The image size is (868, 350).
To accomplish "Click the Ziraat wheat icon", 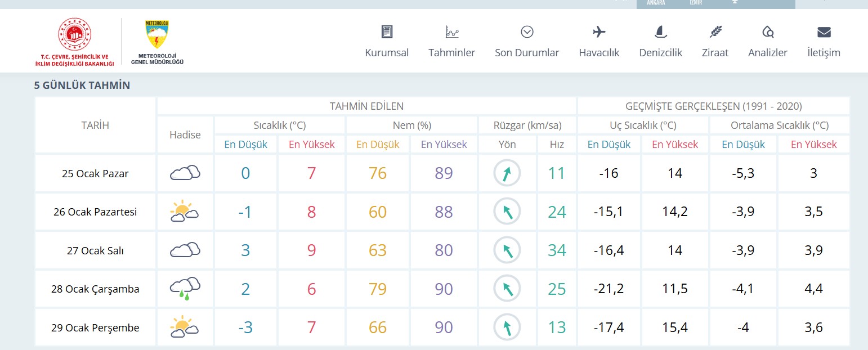I will point(715,32).
